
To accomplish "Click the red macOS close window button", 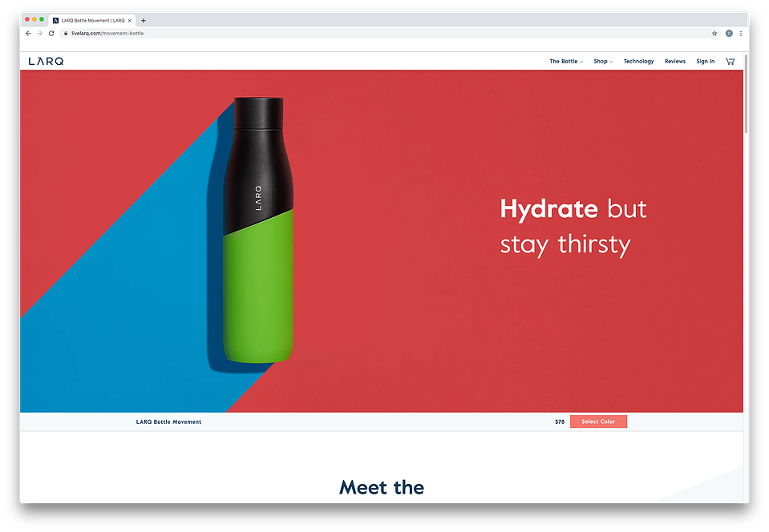I will 27,19.
